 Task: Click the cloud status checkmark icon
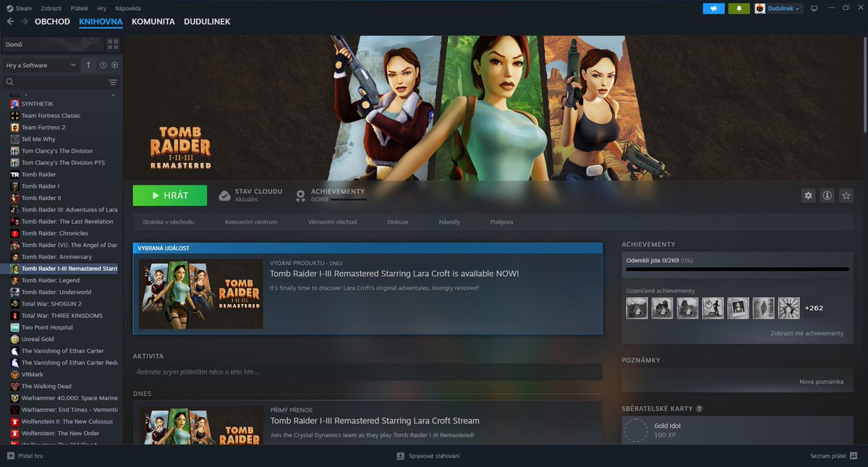coord(224,195)
